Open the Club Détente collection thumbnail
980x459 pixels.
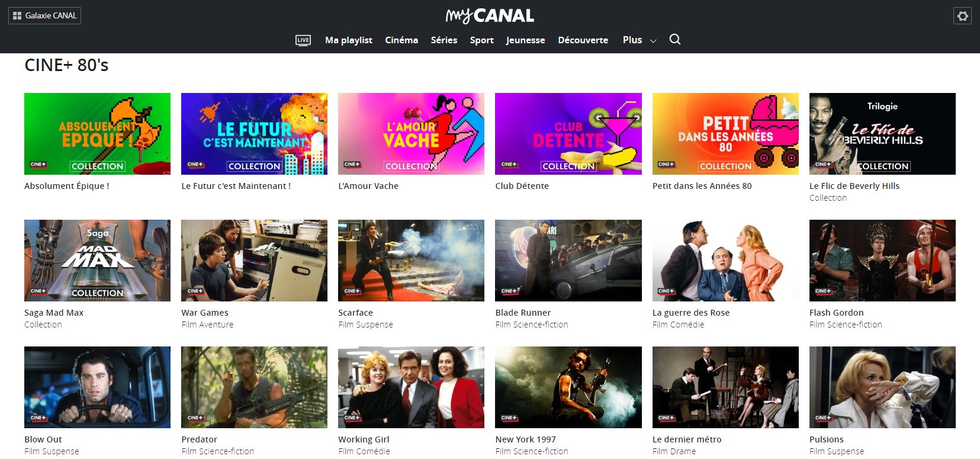click(568, 134)
